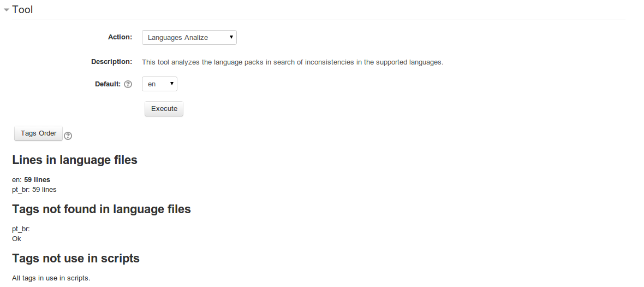Click the pt_br: 59 lines result

click(x=34, y=190)
